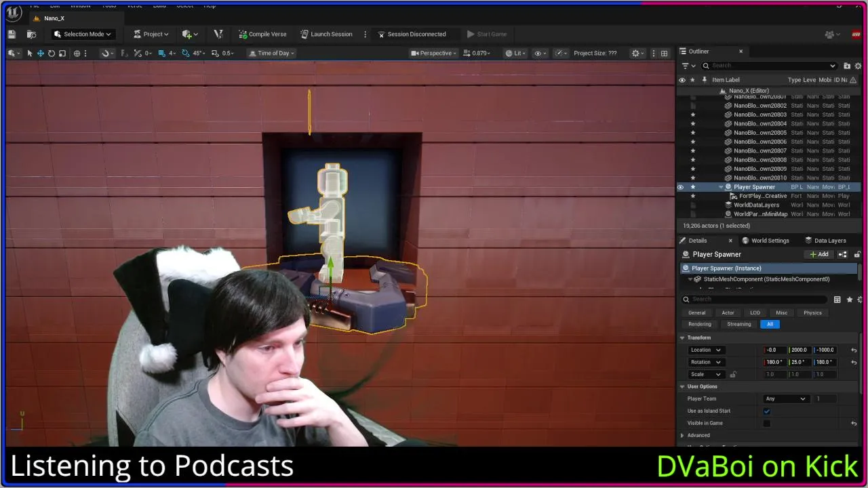Uncheck the Use as Island Start checkbox
This screenshot has height=488, width=868.
pyautogui.click(x=767, y=411)
